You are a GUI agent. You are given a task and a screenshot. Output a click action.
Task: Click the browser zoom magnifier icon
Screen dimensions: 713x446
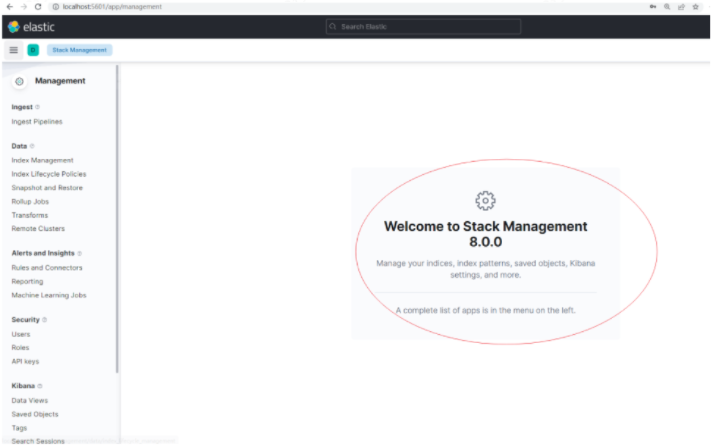(x=667, y=7)
